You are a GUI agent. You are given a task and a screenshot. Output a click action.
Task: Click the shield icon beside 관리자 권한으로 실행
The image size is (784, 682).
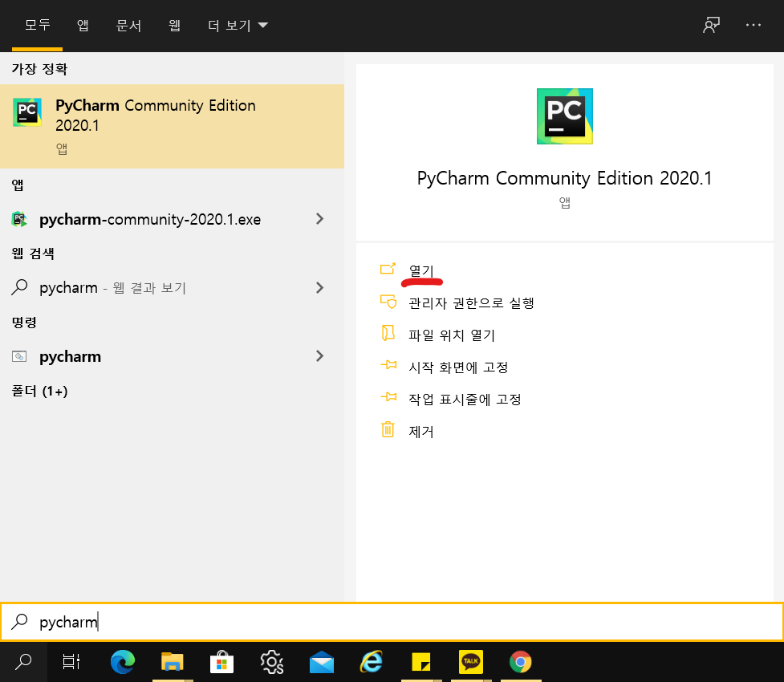tap(388, 302)
